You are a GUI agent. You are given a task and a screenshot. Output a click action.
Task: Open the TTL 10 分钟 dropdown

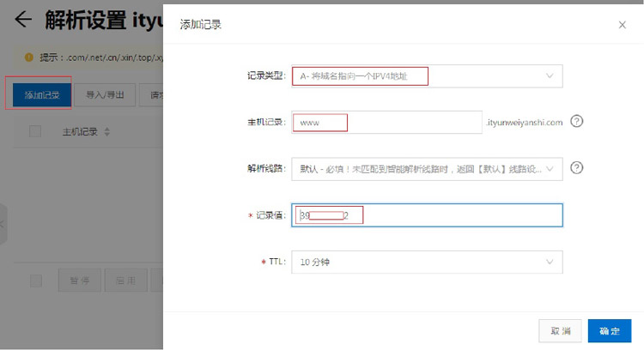[427, 262]
